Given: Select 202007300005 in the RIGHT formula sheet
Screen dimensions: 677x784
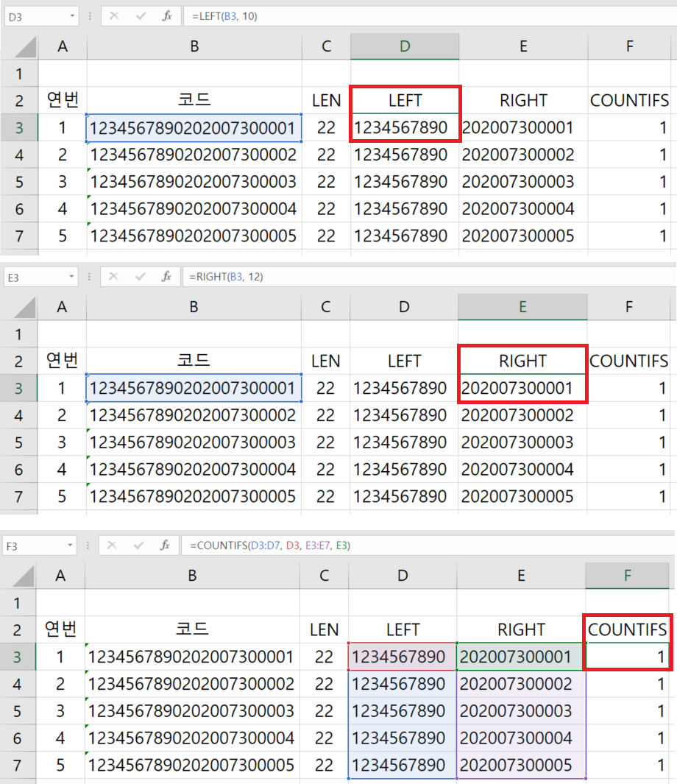Looking at the screenshot, I should click(x=522, y=496).
